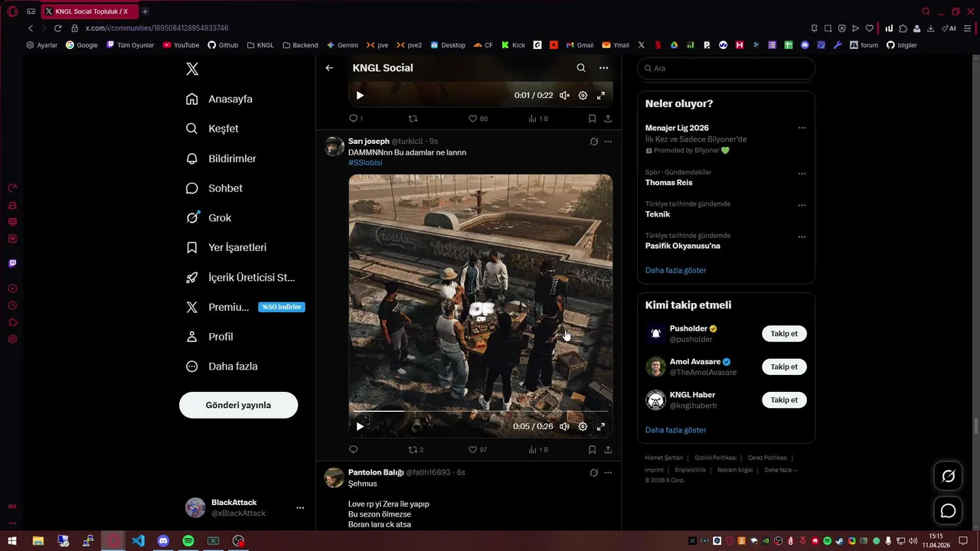Image resolution: width=980 pixels, height=551 pixels.
Task: Click the Gönderi yayınla button
Action: pos(238,405)
